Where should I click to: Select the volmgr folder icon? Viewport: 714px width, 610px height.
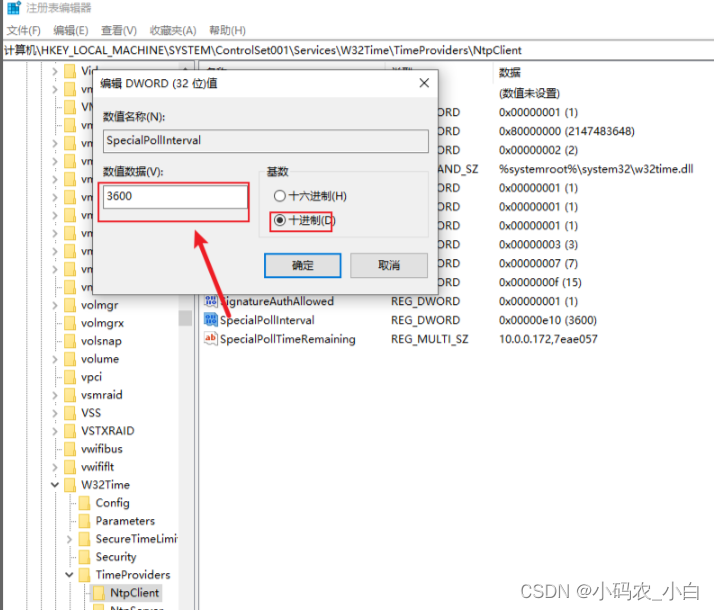[70, 305]
